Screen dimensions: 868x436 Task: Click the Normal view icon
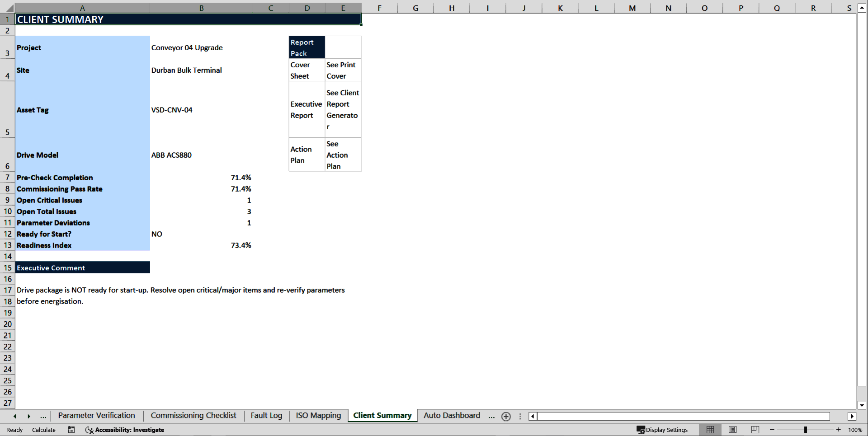pos(710,430)
